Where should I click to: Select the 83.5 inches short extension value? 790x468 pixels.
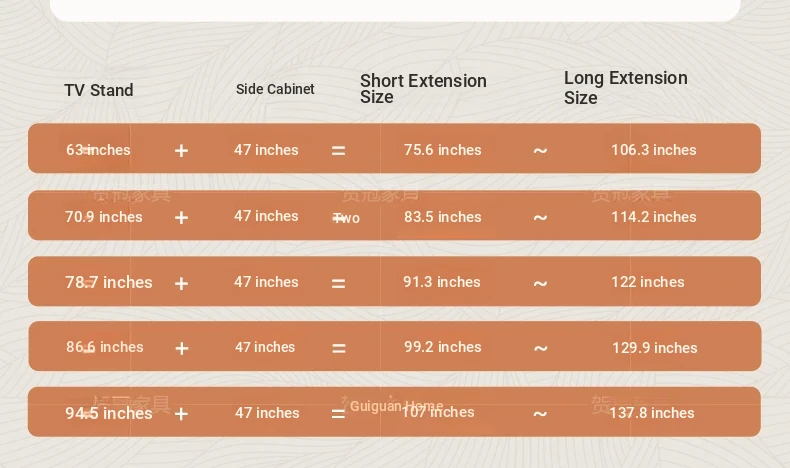click(442, 217)
